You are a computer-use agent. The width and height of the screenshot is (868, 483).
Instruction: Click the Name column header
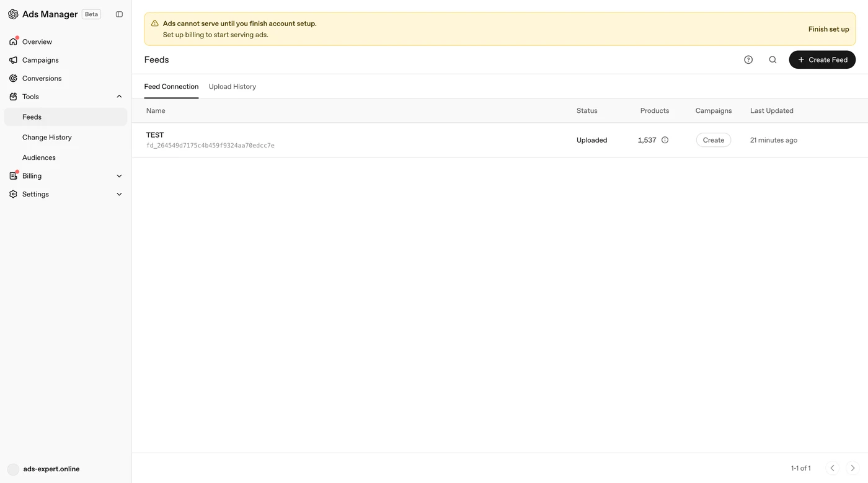156,111
